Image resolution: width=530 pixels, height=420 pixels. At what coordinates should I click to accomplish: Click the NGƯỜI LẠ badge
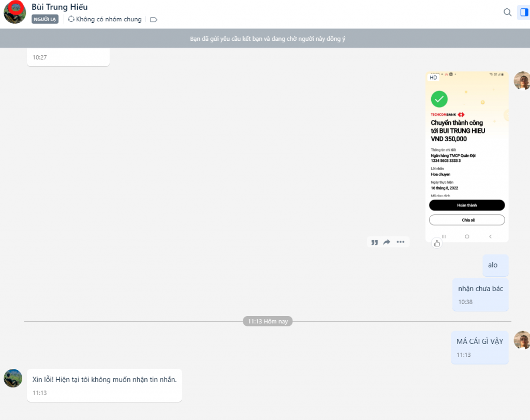pos(45,20)
